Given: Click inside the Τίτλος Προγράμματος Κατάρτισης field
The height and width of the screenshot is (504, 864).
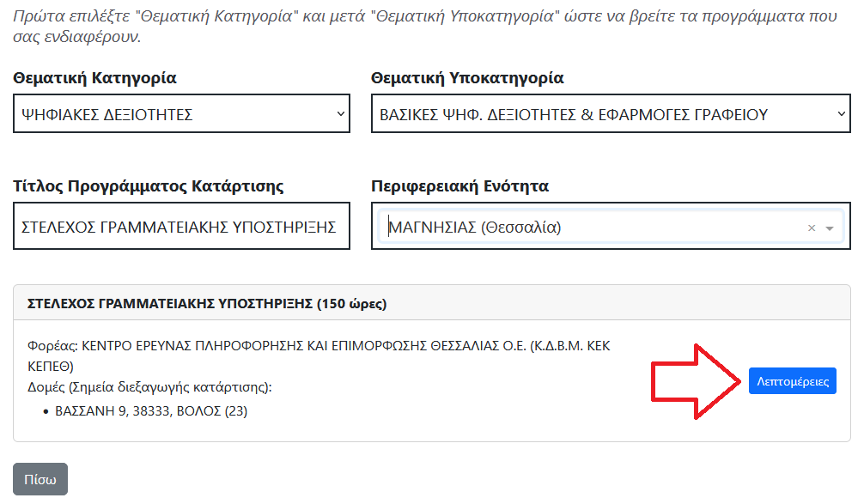Looking at the screenshot, I should 180,225.
